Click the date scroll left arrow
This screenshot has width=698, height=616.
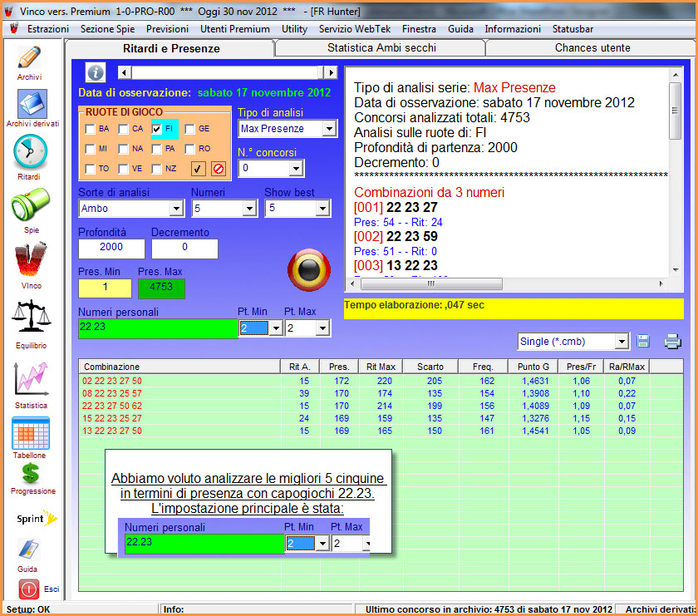pyautogui.click(x=124, y=72)
